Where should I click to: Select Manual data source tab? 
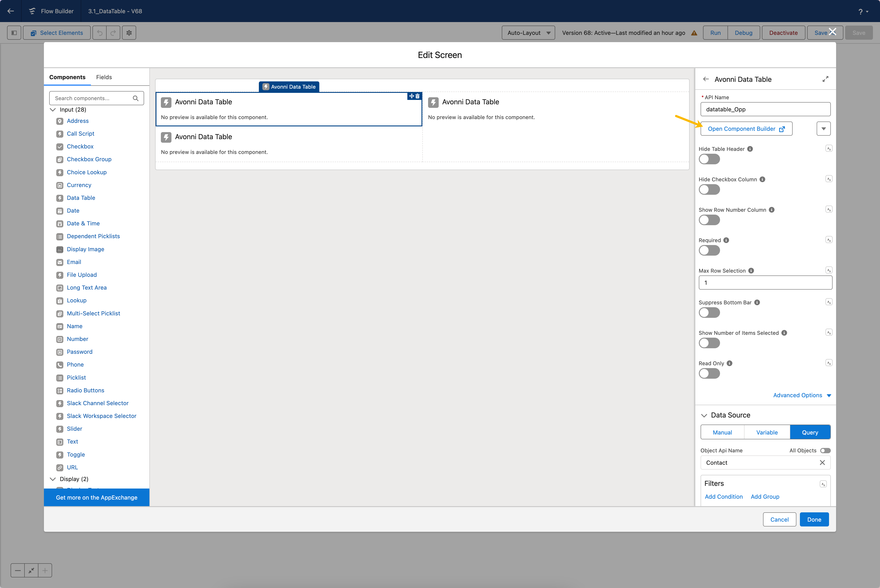pos(722,432)
